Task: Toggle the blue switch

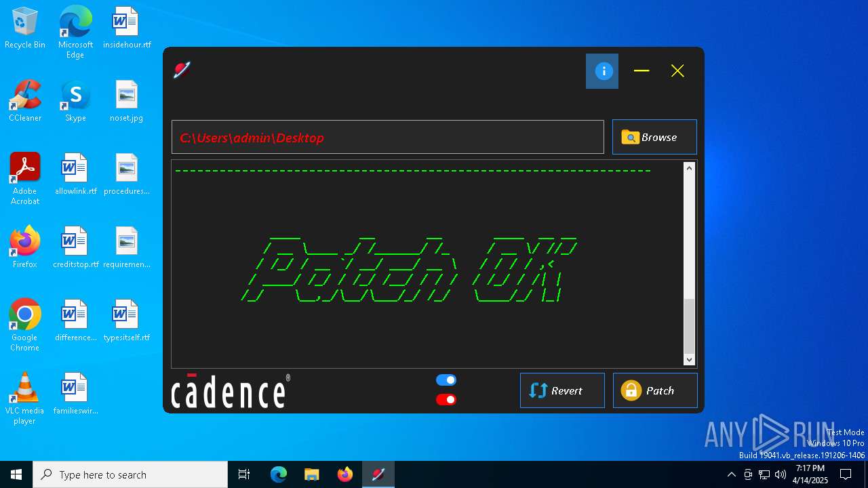Action: pos(446,380)
